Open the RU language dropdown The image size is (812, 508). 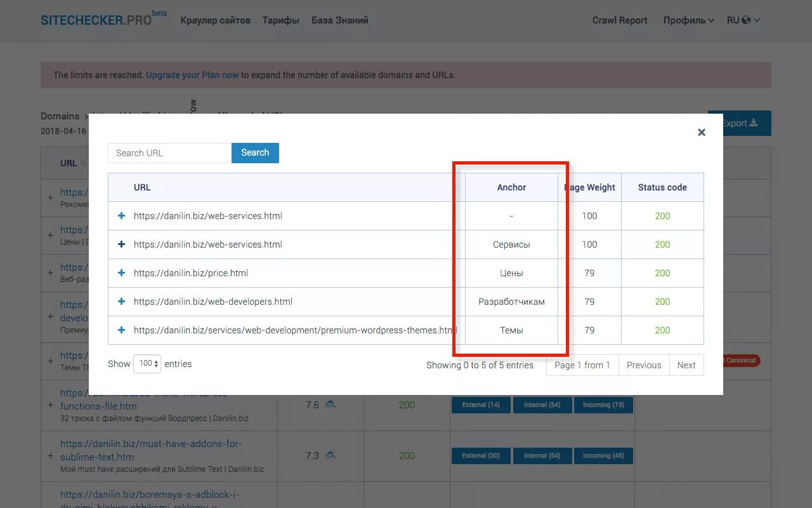click(743, 20)
